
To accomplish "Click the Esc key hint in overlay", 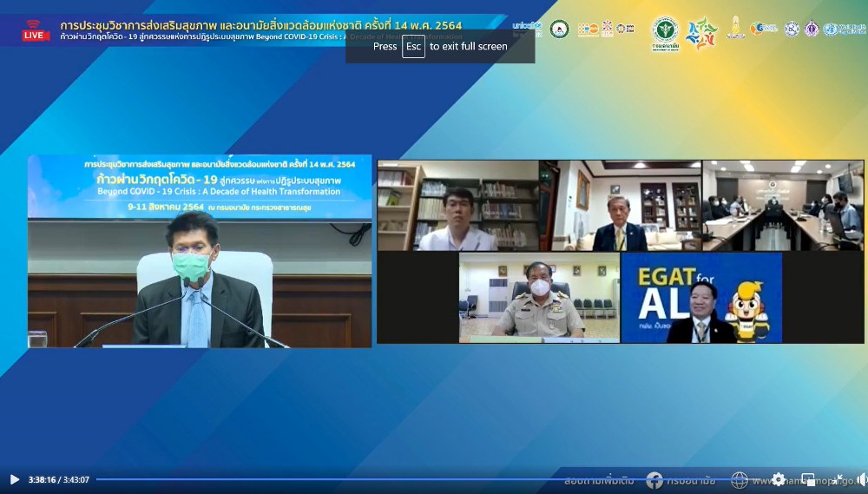I will tap(413, 47).
